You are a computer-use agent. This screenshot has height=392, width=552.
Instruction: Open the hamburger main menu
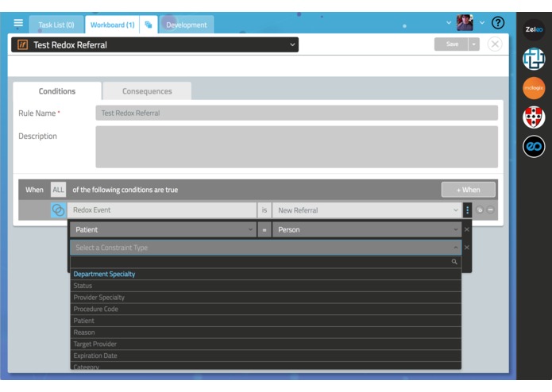[x=18, y=23]
